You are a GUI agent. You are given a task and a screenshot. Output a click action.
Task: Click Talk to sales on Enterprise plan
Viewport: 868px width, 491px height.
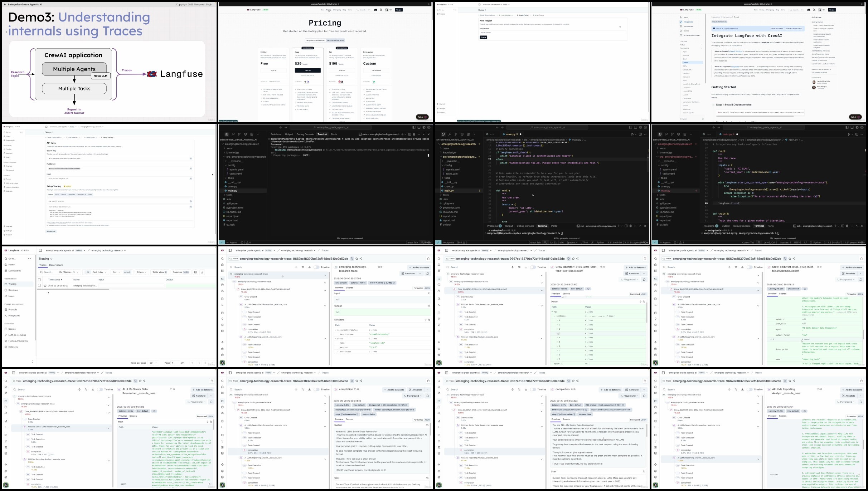pyautogui.click(x=376, y=70)
